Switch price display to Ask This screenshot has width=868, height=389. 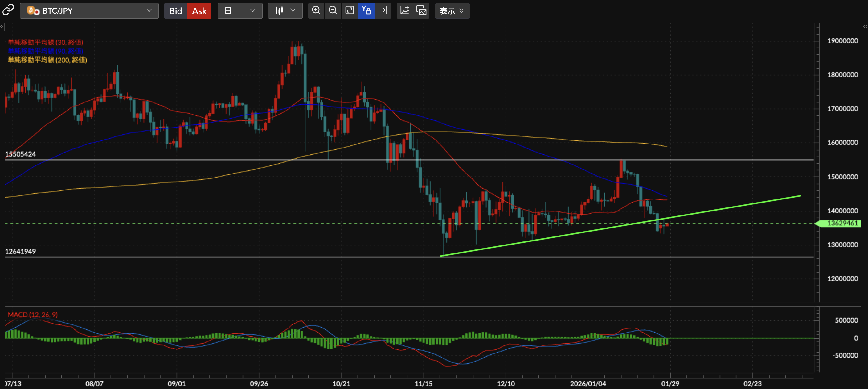coord(199,11)
